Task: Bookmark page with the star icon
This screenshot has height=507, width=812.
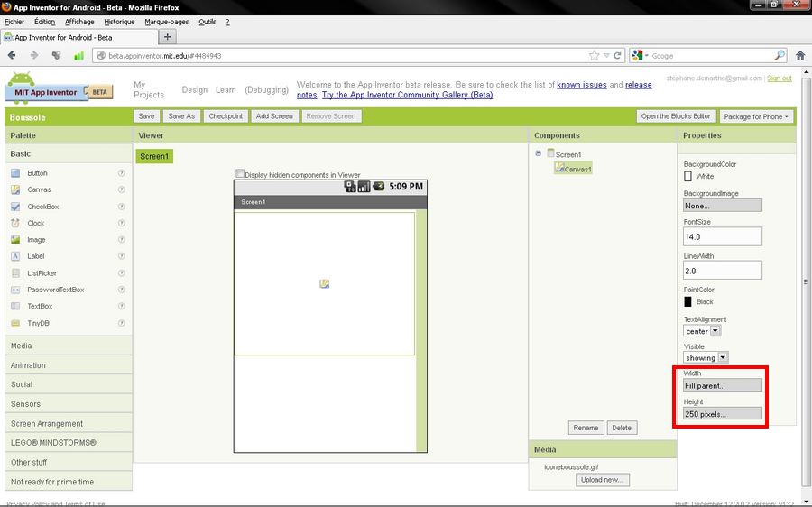Action: click(x=594, y=55)
